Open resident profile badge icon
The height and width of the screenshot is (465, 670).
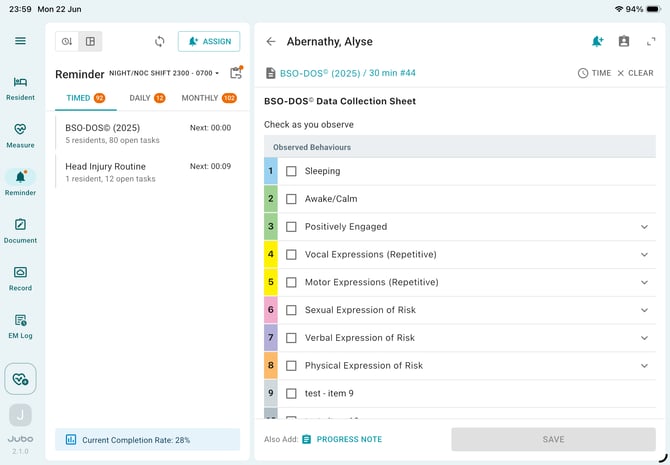pos(624,41)
